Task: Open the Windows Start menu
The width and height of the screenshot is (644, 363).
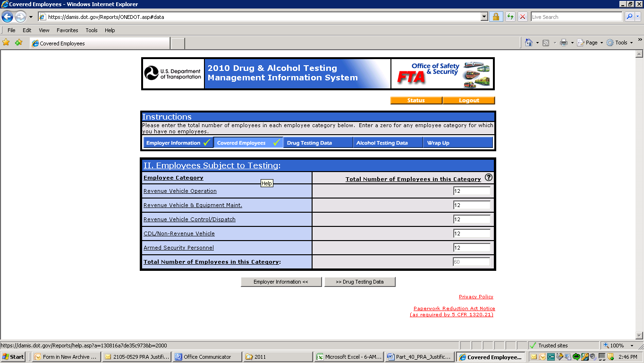Action: (x=13, y=357)
